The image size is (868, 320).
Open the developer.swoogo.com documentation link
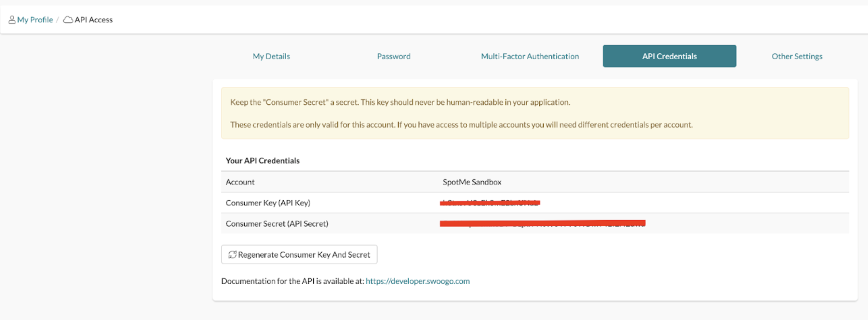click(x=417, y=281)
